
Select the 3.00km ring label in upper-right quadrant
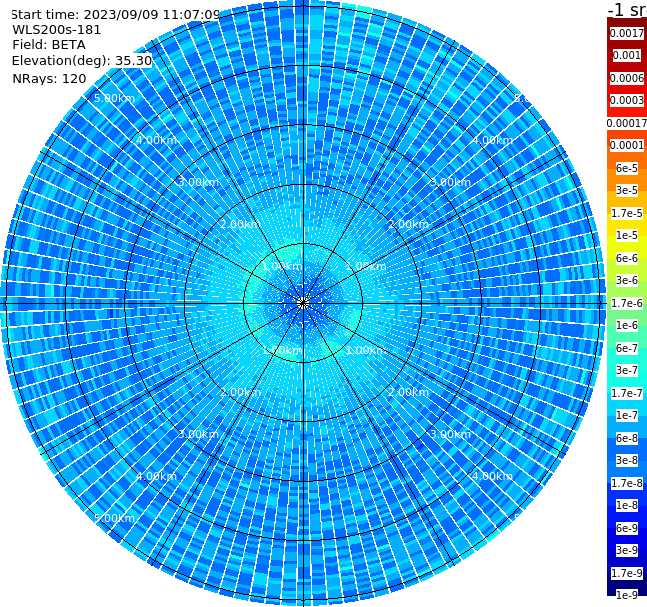click(450, 182)
